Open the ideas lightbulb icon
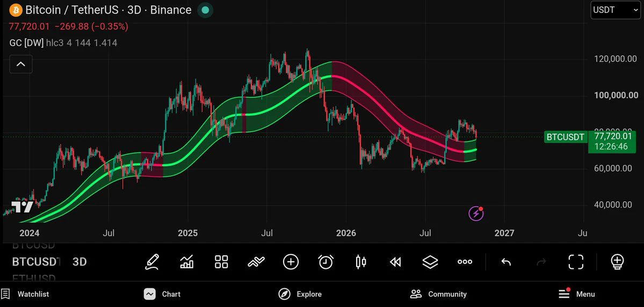The image size is (644, 307). (x=617, y=261)
